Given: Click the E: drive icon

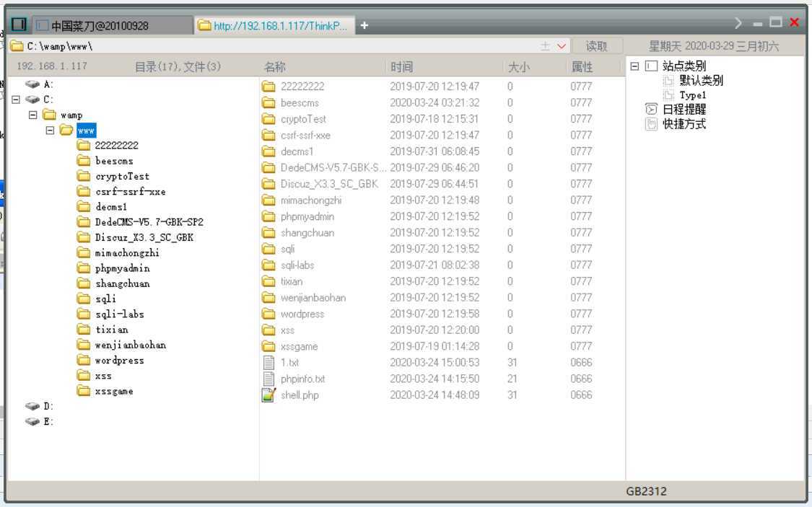Looking at the screenshot, I should tap(32, 422).
